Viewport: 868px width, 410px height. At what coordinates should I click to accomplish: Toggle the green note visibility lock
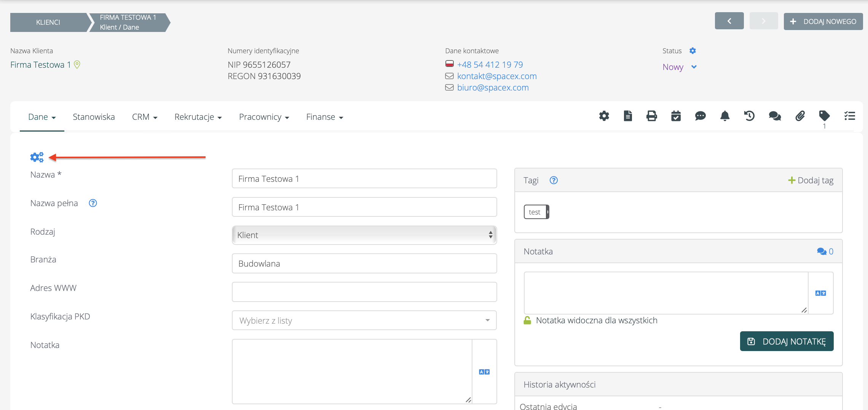point(527,320)
